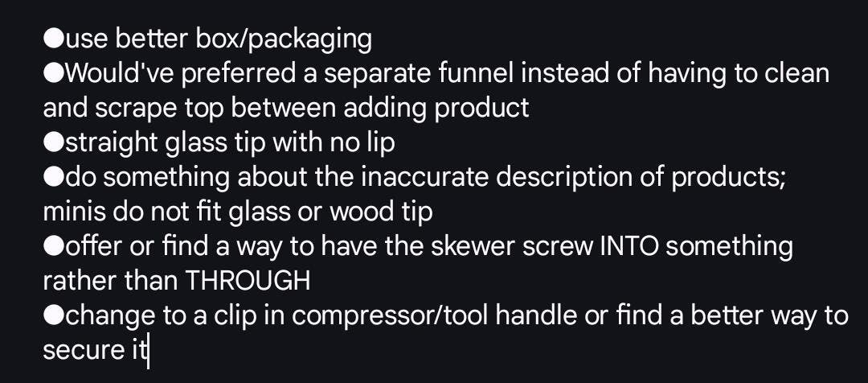Set cursor at end of "secure it"
The height and width of the screenshot is (383, 868).
tap(148, 351)
